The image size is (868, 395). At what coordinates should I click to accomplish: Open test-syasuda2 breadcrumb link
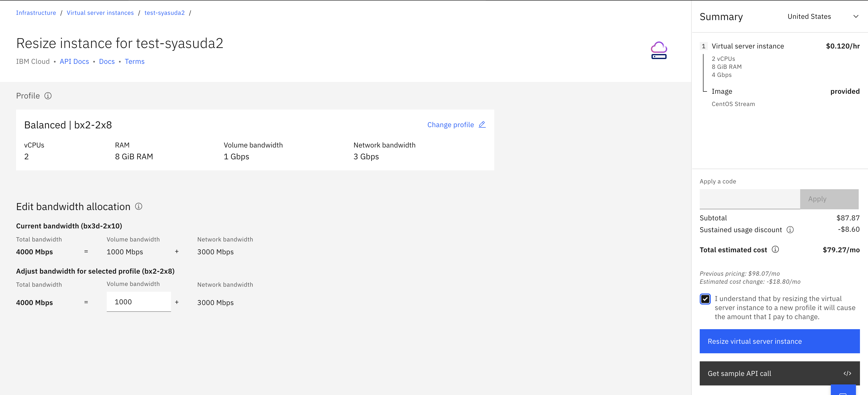pyautogui.click(x=165, y=13)
